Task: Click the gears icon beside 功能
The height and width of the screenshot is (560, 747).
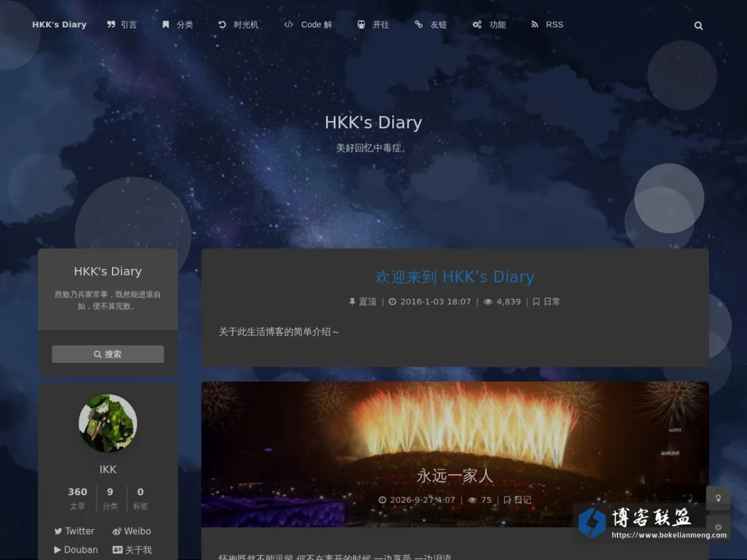Action: (x=477, y=25)
